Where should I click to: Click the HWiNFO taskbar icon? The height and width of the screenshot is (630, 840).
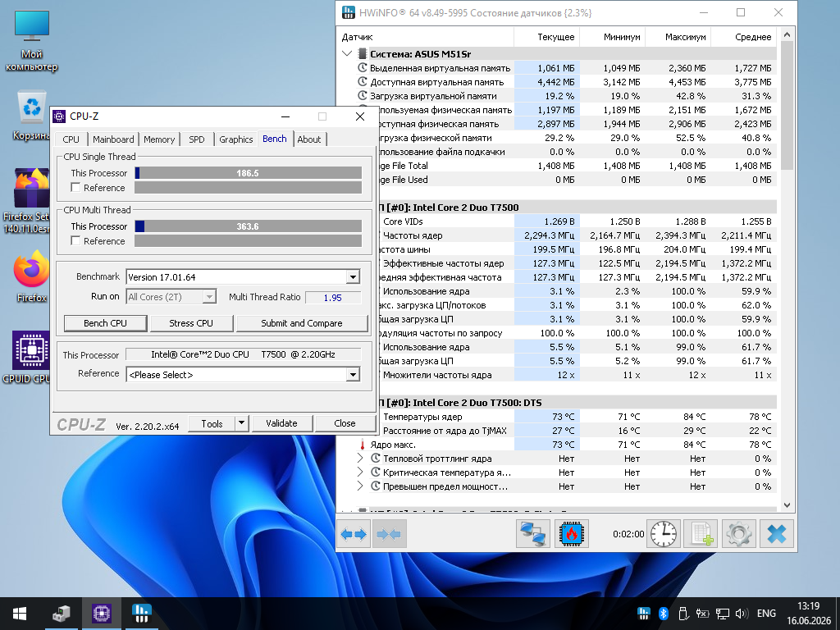(x=141, y=614)
